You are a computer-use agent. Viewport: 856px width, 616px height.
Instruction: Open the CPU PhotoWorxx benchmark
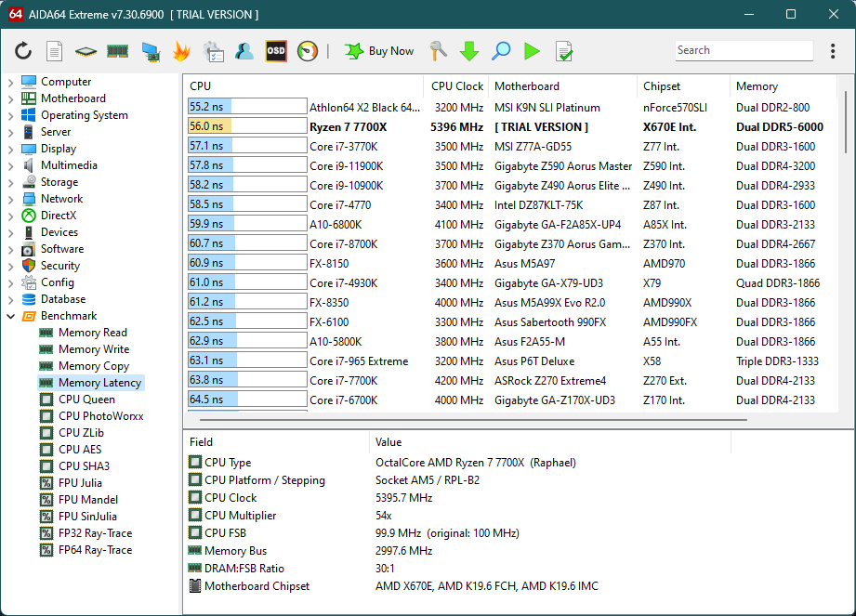coord(101,416)
